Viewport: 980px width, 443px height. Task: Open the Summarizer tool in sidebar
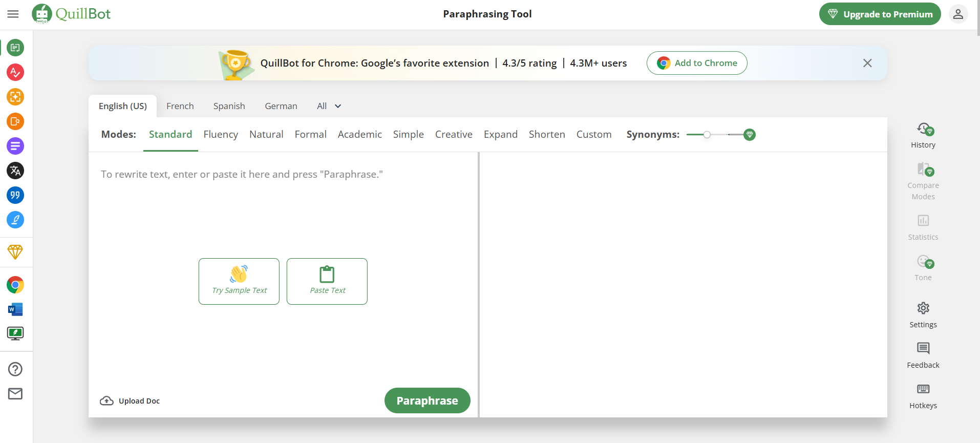15,146
